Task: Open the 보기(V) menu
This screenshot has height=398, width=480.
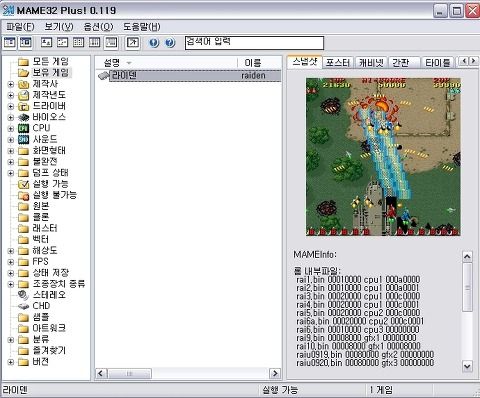Action: (x=59, y=27)
